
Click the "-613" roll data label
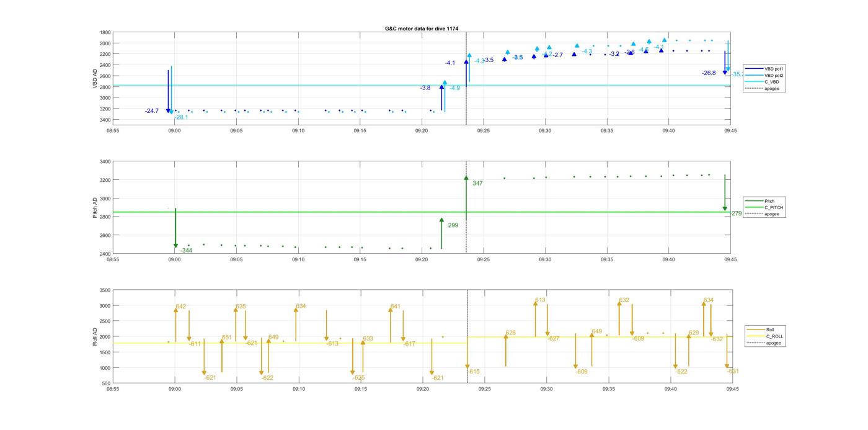[332, 344]
